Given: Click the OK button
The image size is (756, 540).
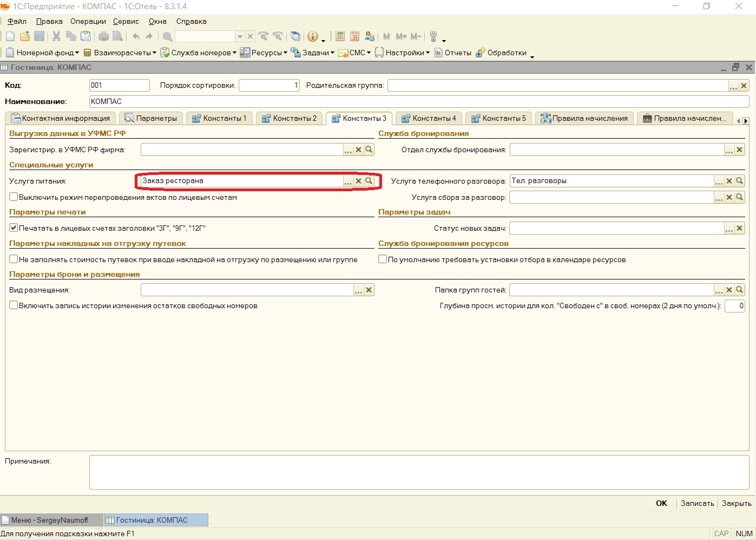Looking at the screenshot, I should (661, 503).
